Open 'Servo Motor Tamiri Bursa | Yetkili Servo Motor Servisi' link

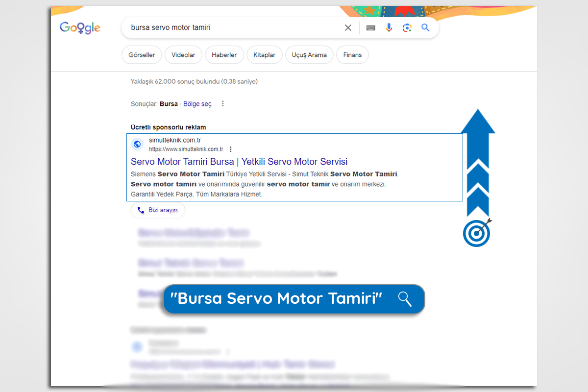[239, 162]
